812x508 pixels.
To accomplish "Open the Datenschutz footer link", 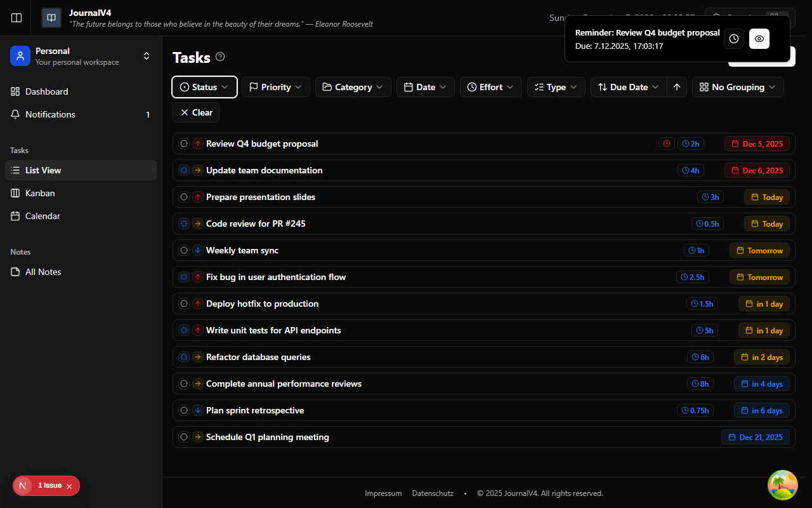I will [x=433, y=493].
